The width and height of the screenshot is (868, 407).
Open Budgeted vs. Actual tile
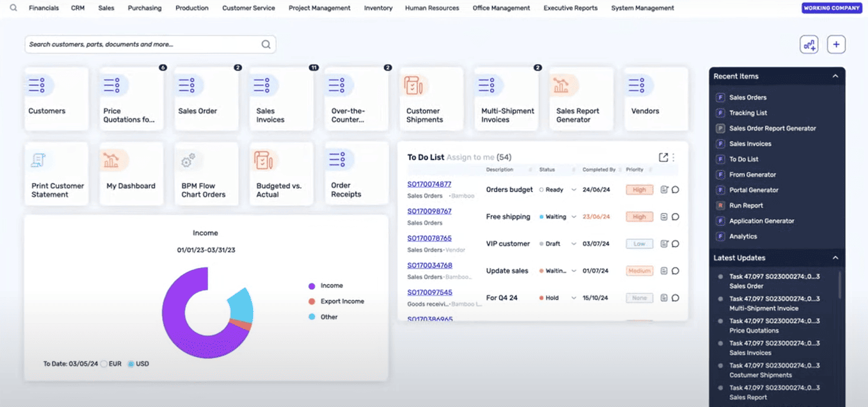point(281,174)
